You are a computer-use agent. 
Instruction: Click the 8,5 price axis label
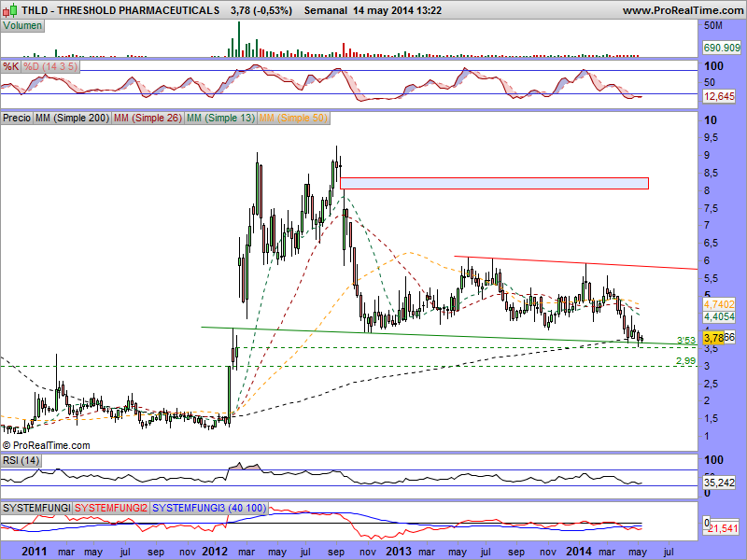[x=712, y=173]
